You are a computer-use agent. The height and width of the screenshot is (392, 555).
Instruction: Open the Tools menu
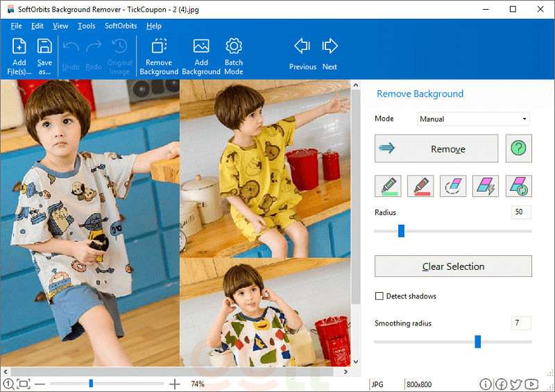pos(87,26)
